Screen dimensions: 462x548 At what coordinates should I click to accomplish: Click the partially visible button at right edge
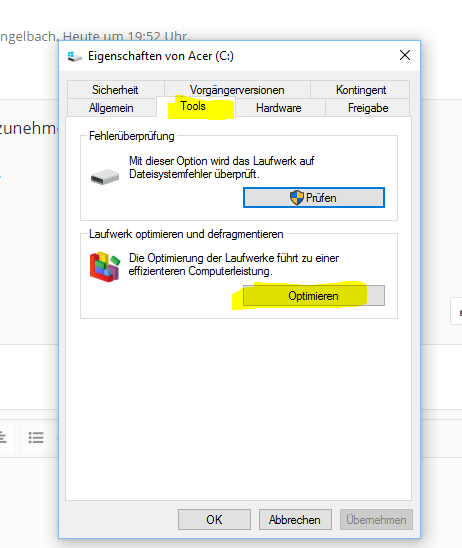(456, 312)
